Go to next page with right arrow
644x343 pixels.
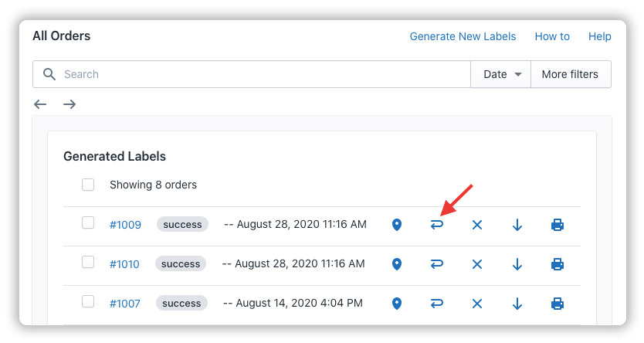tap(69, 104)
